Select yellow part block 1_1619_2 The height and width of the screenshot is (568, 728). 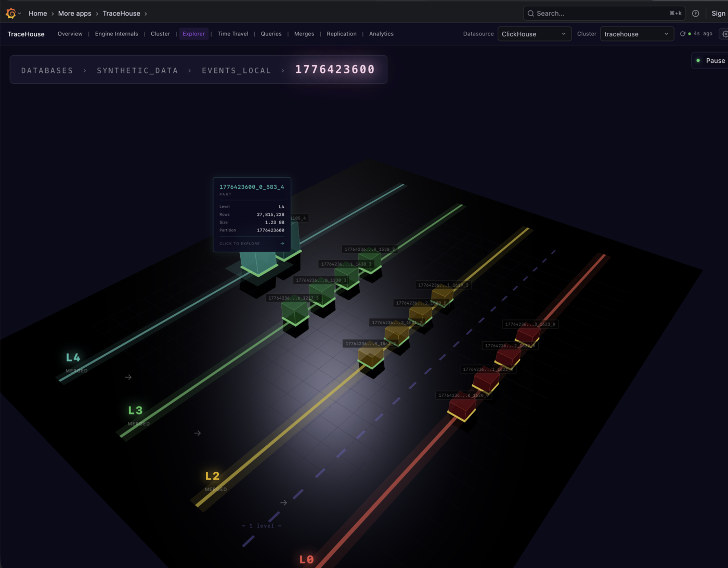point(443,298)
